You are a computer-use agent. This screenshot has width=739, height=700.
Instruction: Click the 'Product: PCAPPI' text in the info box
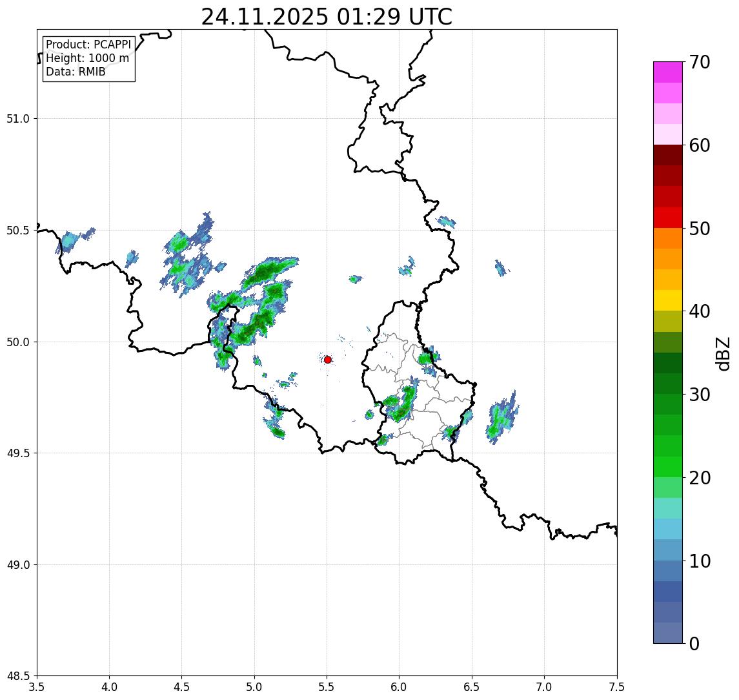tap(88, 45)
